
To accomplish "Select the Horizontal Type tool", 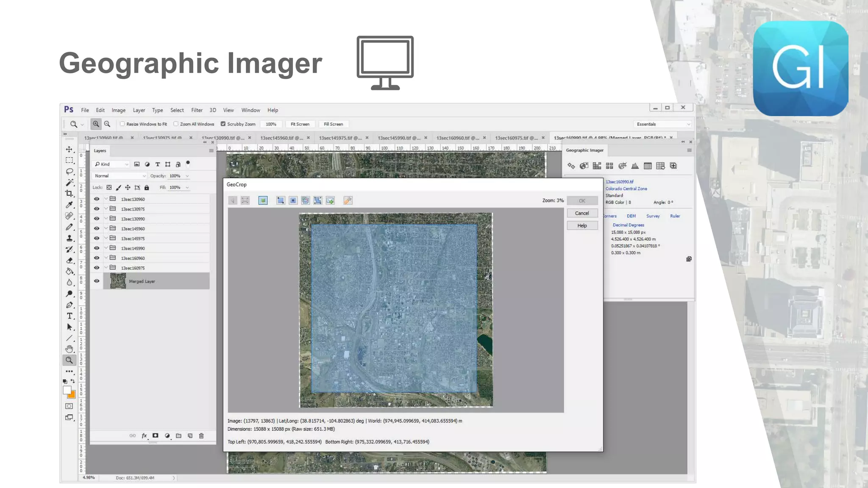I will pyautogui.click(x=69, y=316).
